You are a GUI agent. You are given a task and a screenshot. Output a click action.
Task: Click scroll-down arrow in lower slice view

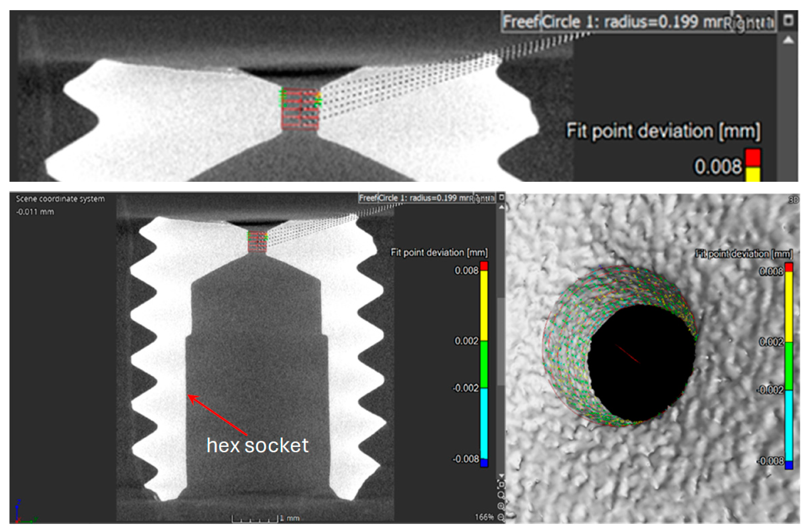pyautogui.click(x=501, y=476)
